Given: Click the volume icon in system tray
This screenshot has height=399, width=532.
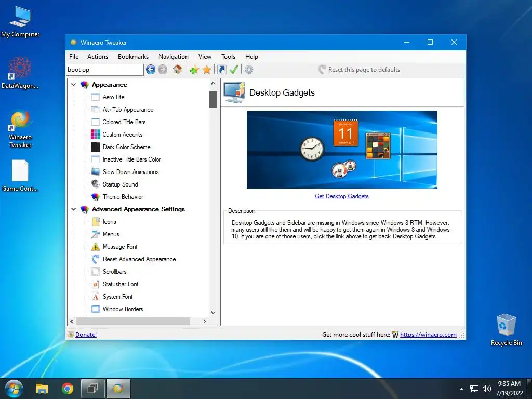Looking at the screenshot, I should pos(486,389).
